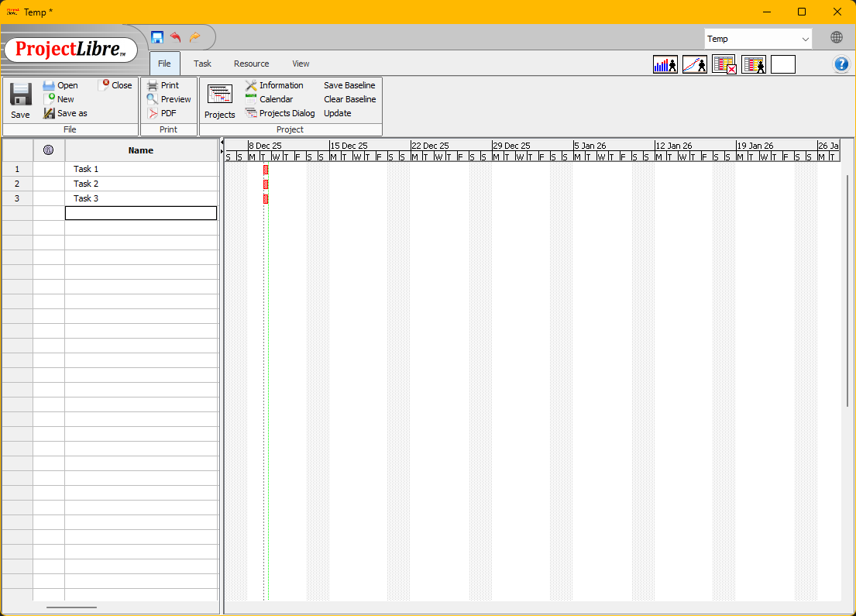Viewport: 856px width, 616px height.
Task: Open the resource histogram view icon
Action: (665, 65)
